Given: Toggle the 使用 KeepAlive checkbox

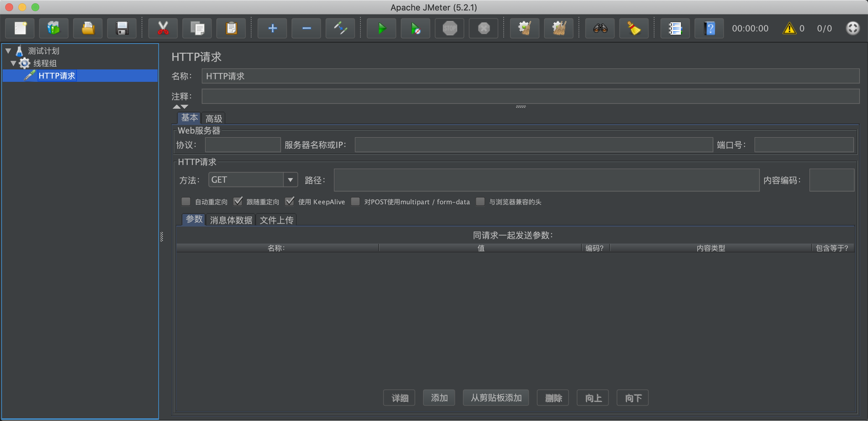Looking at the screenshot, I should pos(289,202).
